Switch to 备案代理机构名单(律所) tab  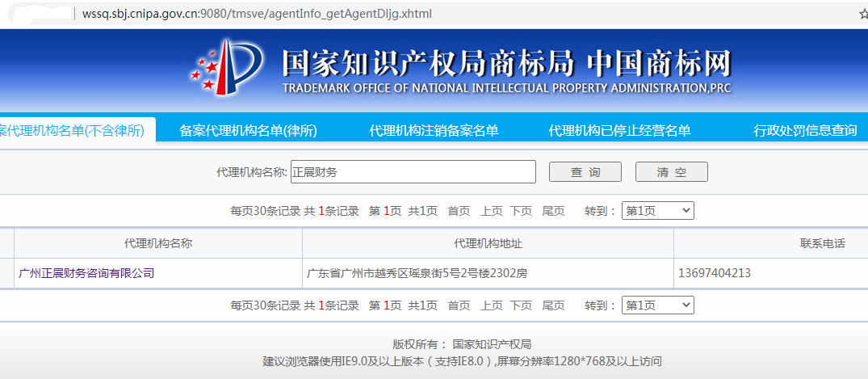click(248, 131)
